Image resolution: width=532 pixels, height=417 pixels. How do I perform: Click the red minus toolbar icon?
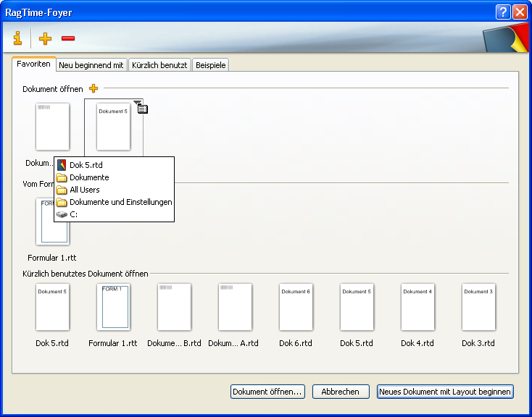[67, 38]
